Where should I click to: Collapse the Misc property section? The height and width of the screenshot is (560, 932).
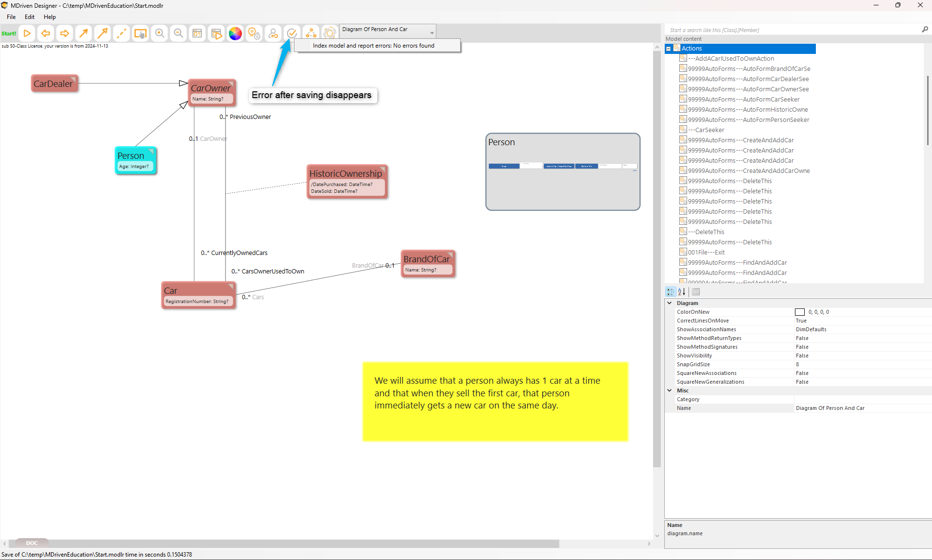pos(670,390)
